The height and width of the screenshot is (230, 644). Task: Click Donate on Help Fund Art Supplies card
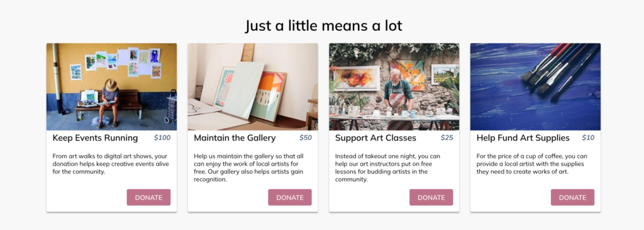pos(572,197)
